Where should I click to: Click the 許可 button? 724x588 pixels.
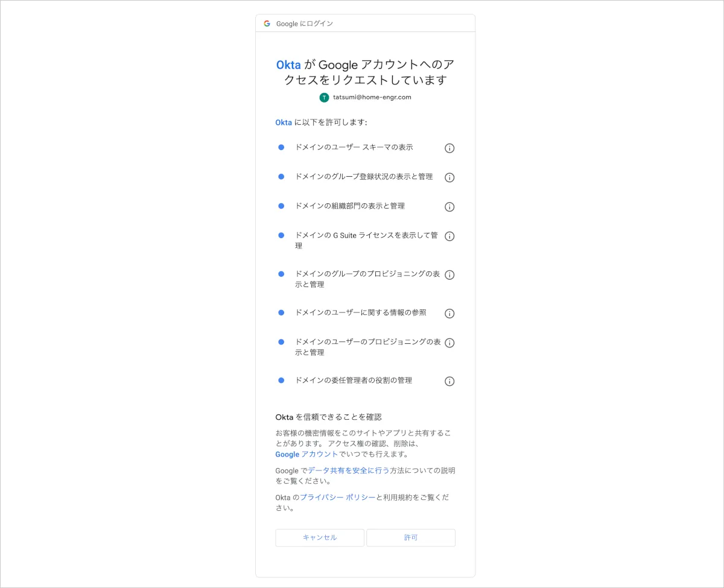[x=411, y=537]
